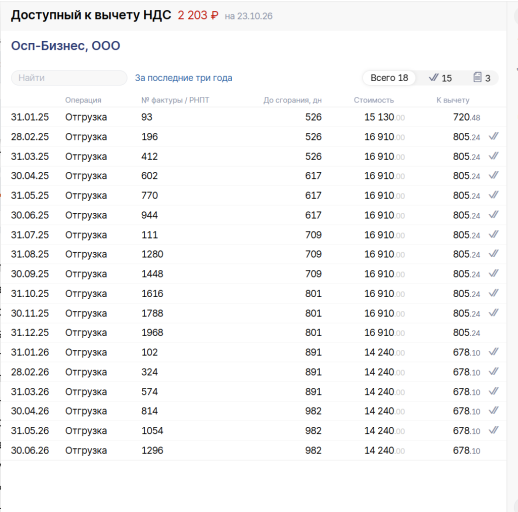Click the date '31.12.25'
The image size is (518, 512).
30,332
